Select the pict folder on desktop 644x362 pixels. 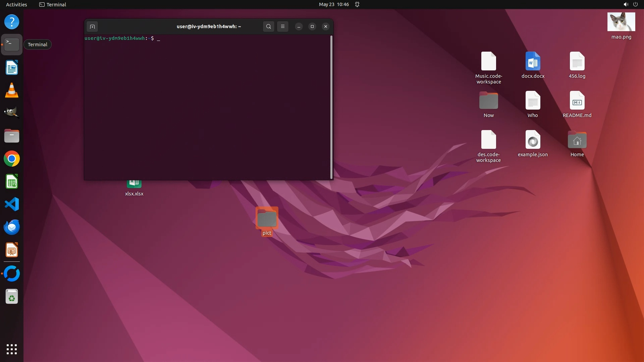[x=267, y=219]
